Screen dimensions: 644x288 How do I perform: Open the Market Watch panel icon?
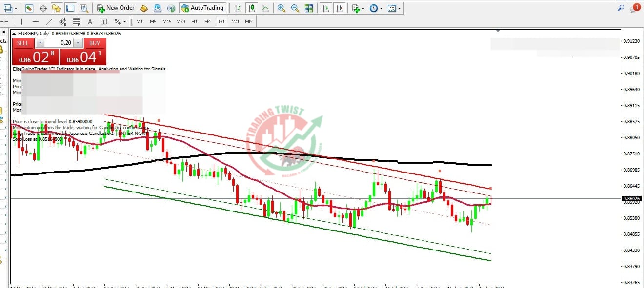tap(29, 8)
